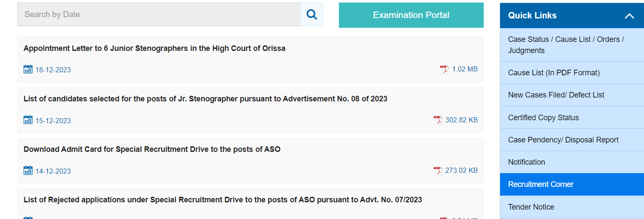Go to Certified Copy Status
644x219 pixels.
point(572,118)
